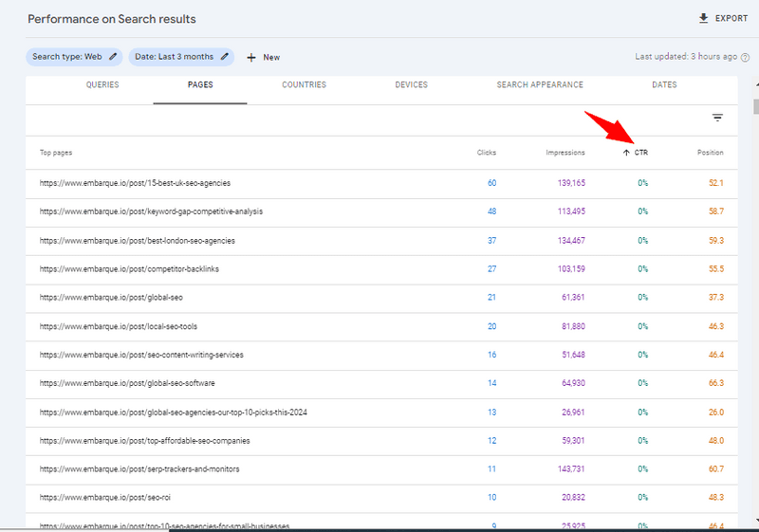Click the 143,731 impressions value
Viewport: 759px width, 532px height.
pos(571,469)
